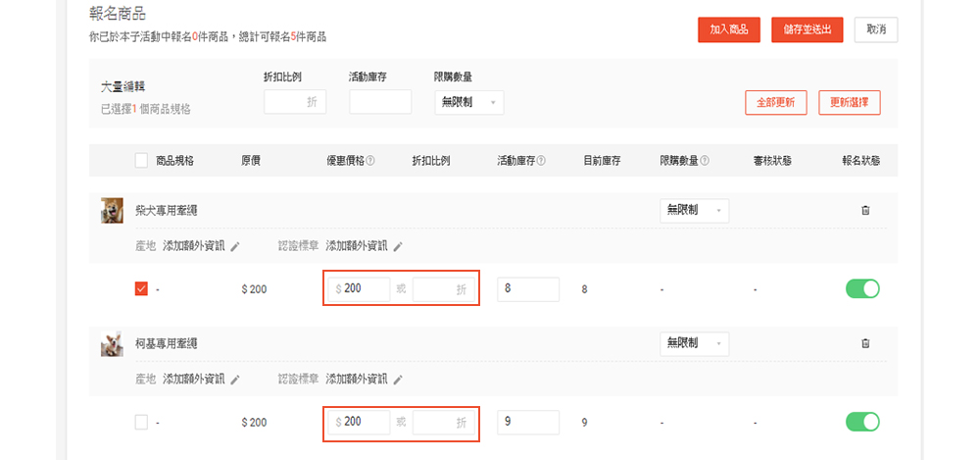Edit 產地 info pencil for 柴犬專用牽繩
The width and height of the screenshot is (980, 460).
[235, 246]
